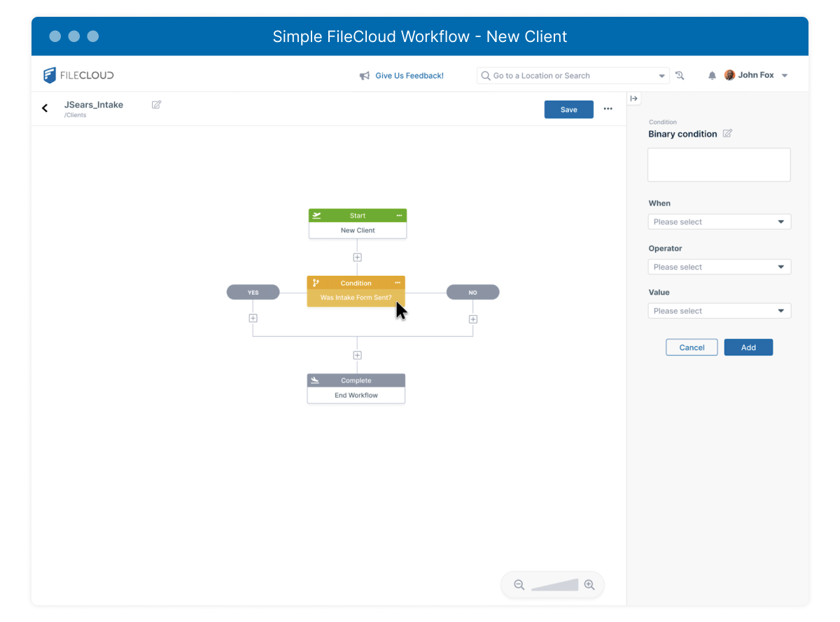This screenshot has height=622, width=840.
Task: Click the /Clients path text
Action: click(x=76, y=115)
